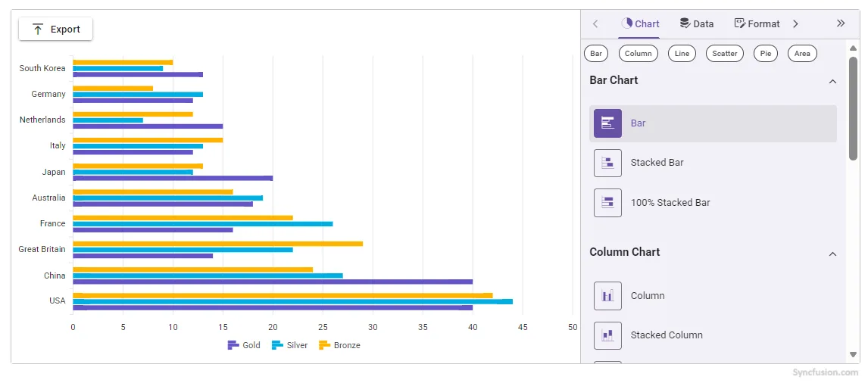Click the USA Gold purple bar
The image size is (868, 383).
click(x=273, y=308)
